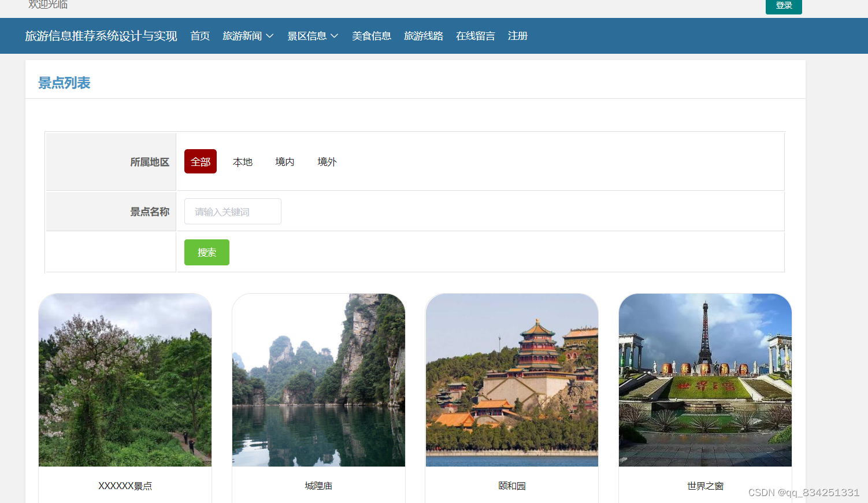The image size is (868, 503).
Task: Open 在线留言 message page
Action: point(476,36)
